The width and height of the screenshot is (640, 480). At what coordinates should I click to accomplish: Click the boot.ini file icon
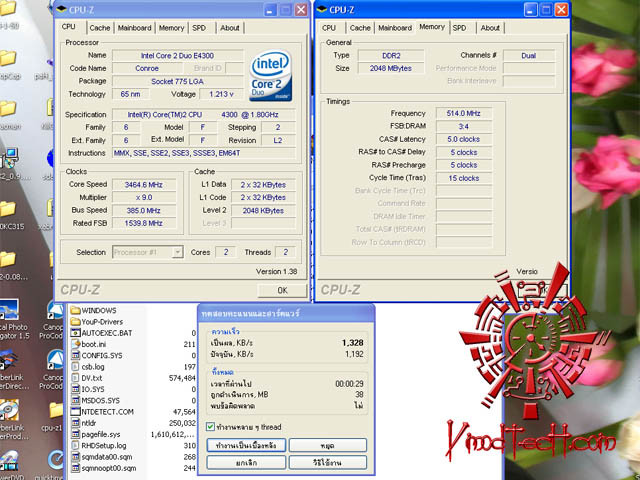point(75,344)
